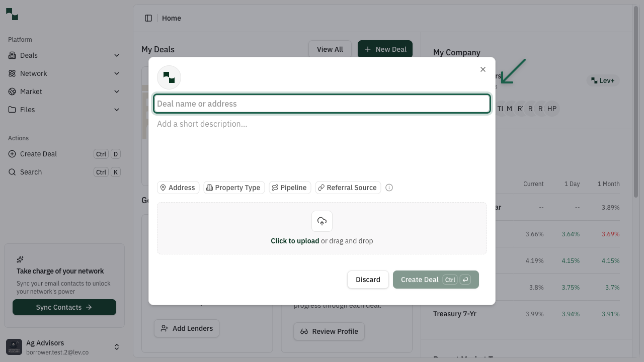
Task: Click the Sync Contacts button
Action: point(64,307)
